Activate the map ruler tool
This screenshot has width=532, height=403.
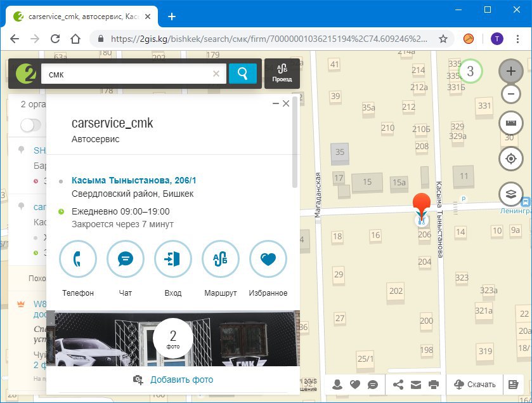[x=511, y=123]
